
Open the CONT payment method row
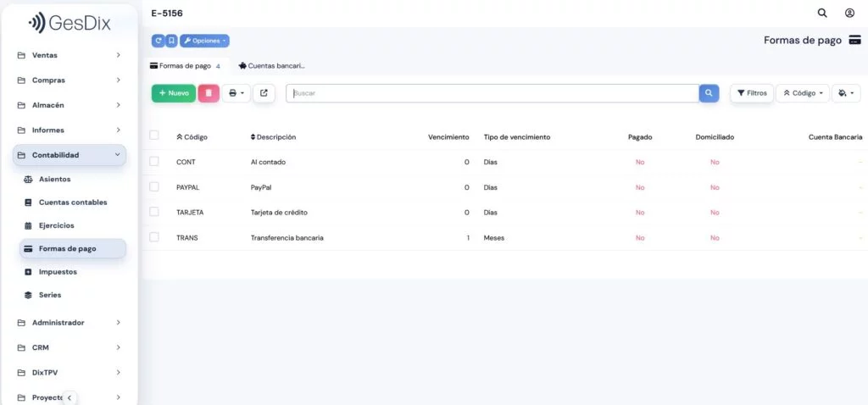pyautogui.click(x=505, y=162)
